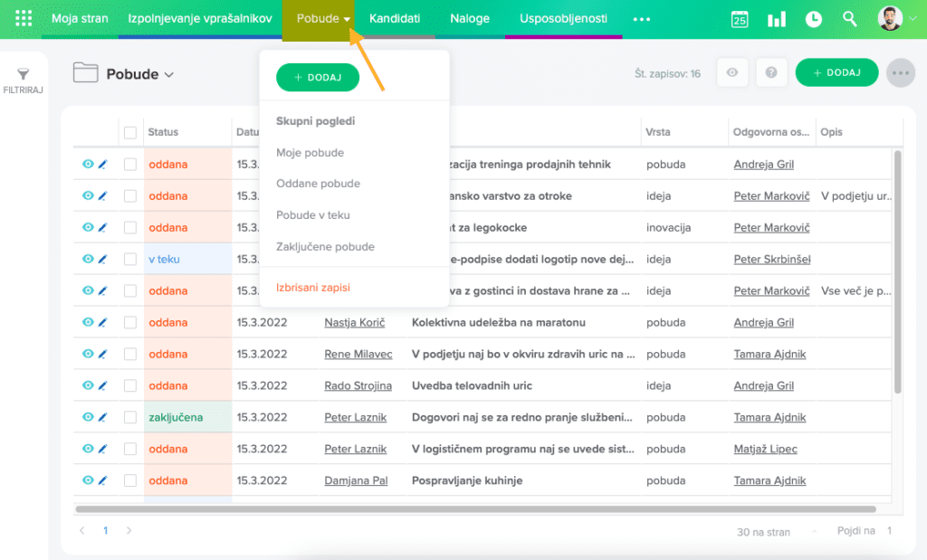The height and width of the screenshot is (560, 927).
Task: Open the '30 na stran' page size selector
Action: pyautogui.click(x=763, y=532)
